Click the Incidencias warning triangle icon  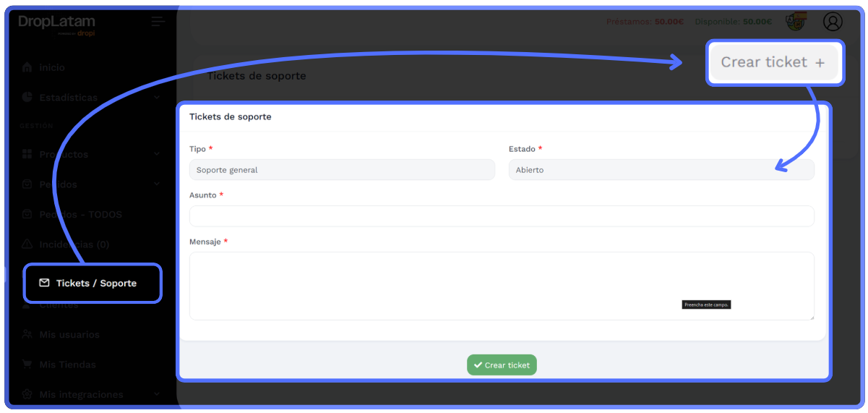click(27, 244)
